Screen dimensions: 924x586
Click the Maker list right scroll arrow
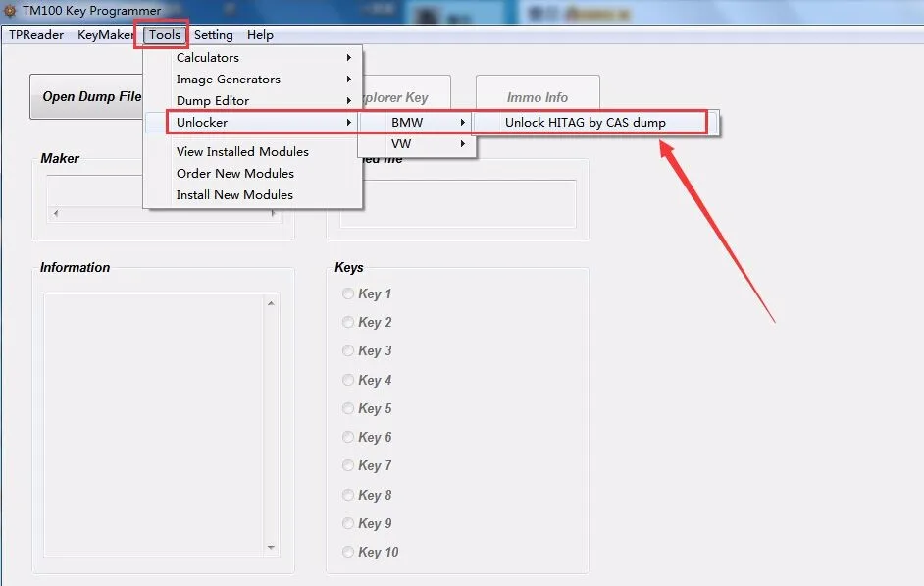(273, 213)
